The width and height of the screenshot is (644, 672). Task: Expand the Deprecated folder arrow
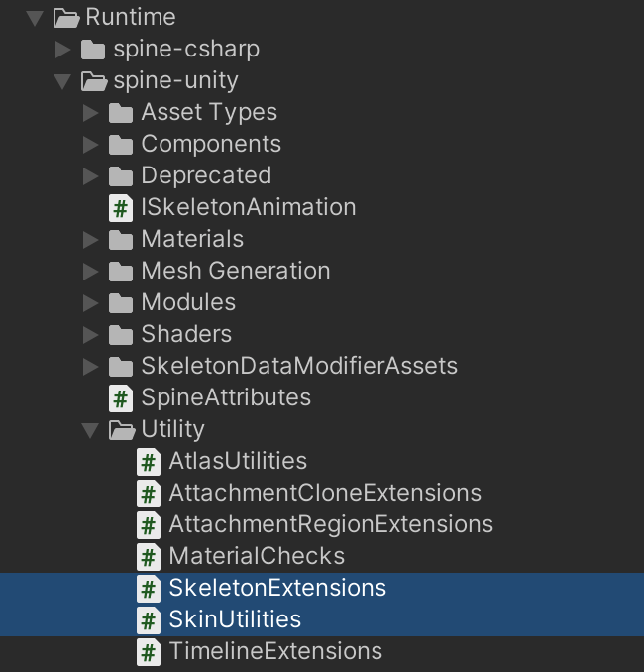coord(91,176)
